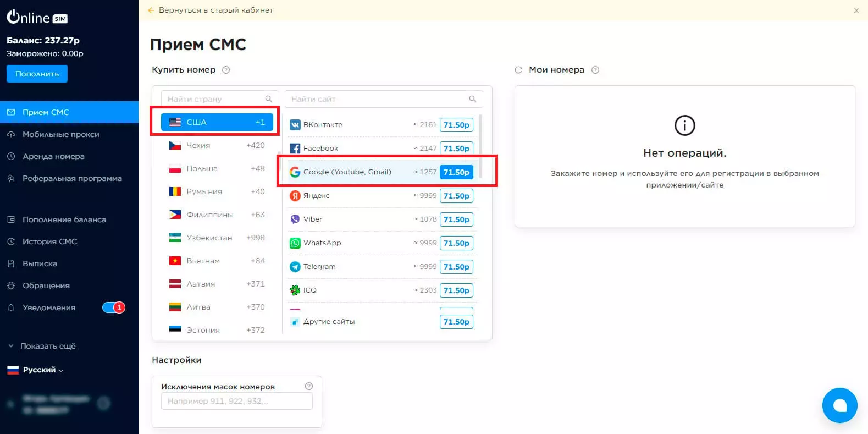Select Румыния +40 country

[x=217, y=191]
